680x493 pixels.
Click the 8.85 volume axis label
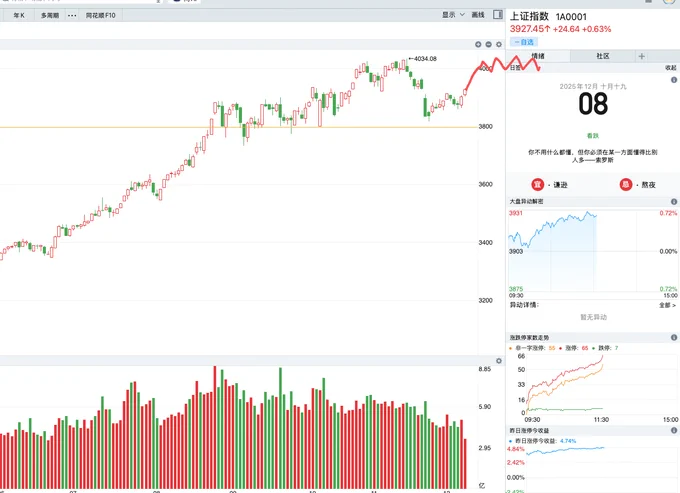tap(485, 369)
